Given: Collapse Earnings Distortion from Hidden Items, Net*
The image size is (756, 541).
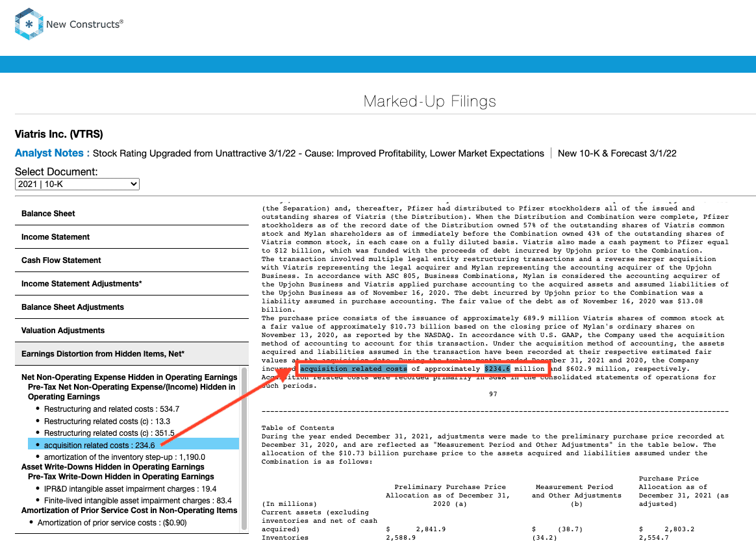Looking at the screenshot, I should click(132, 354).
